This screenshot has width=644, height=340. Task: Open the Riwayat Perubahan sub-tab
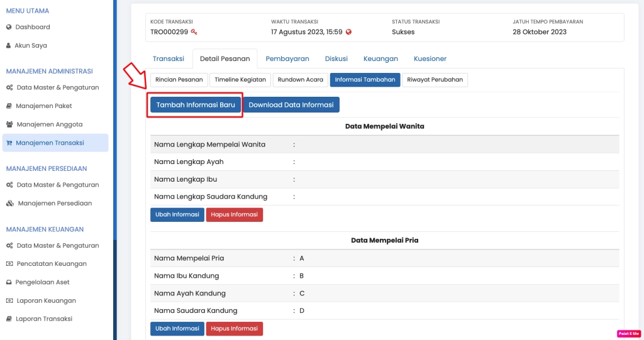pos(435,80)
